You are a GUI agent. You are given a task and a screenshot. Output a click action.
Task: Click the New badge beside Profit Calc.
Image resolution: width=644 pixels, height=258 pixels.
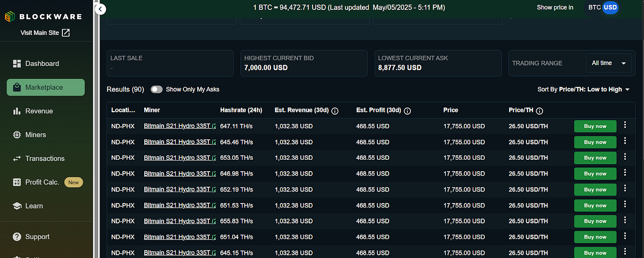(x=73, y=182)
